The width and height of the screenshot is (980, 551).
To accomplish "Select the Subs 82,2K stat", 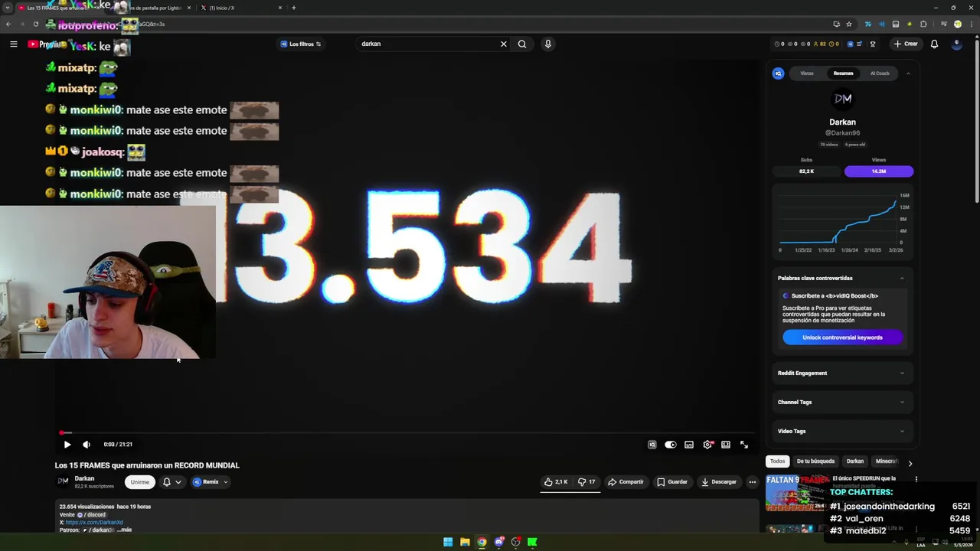I will [806, 171].
